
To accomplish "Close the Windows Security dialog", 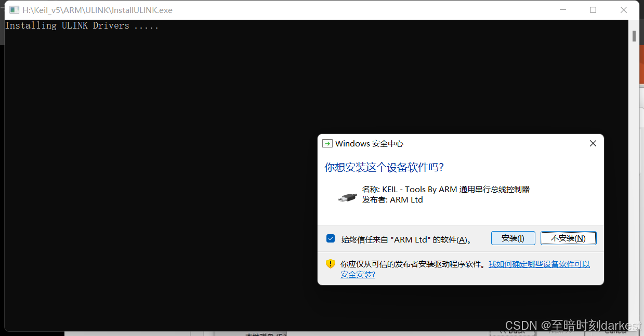I will pos(593,144).
